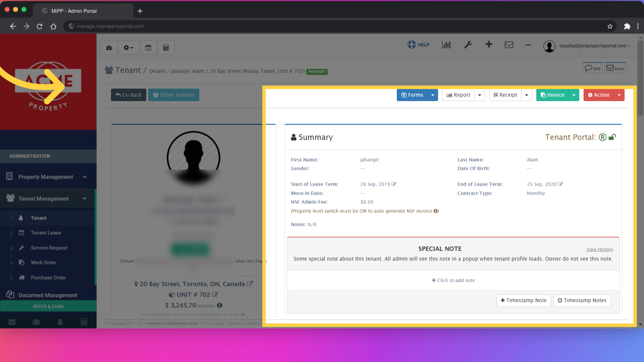This screenshot has width=644, height=362.
Task: Open the Invoice dropdown arrow
Action: [574, 95]
